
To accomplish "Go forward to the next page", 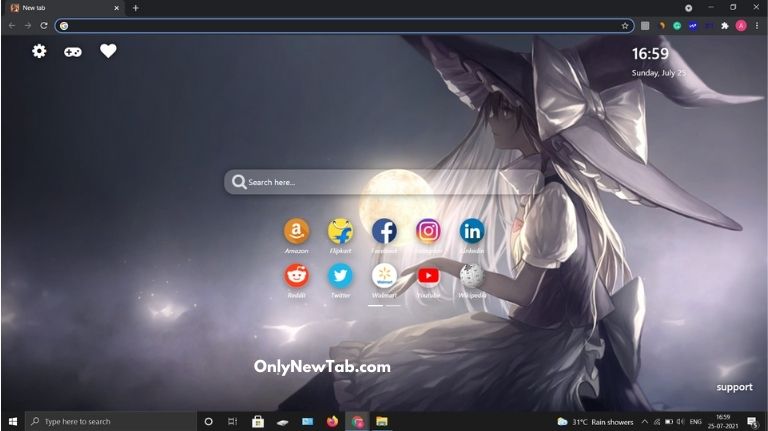I will tap(27, 25).
